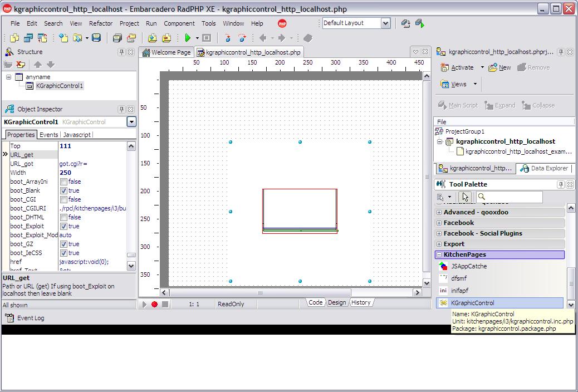Click the Toggle Form/Unit toolbar icon
Screen dimensions: 578x392
[42, 38]
